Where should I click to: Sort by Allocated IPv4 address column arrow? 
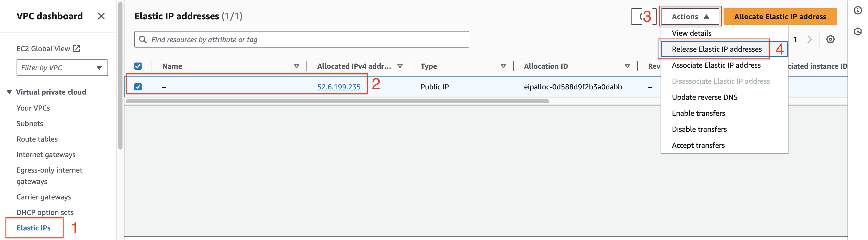point(400,66)
